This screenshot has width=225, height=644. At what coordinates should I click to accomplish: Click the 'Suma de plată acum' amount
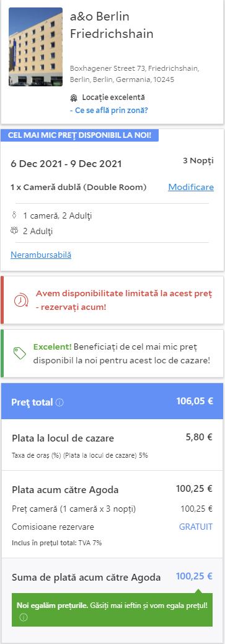194,576
